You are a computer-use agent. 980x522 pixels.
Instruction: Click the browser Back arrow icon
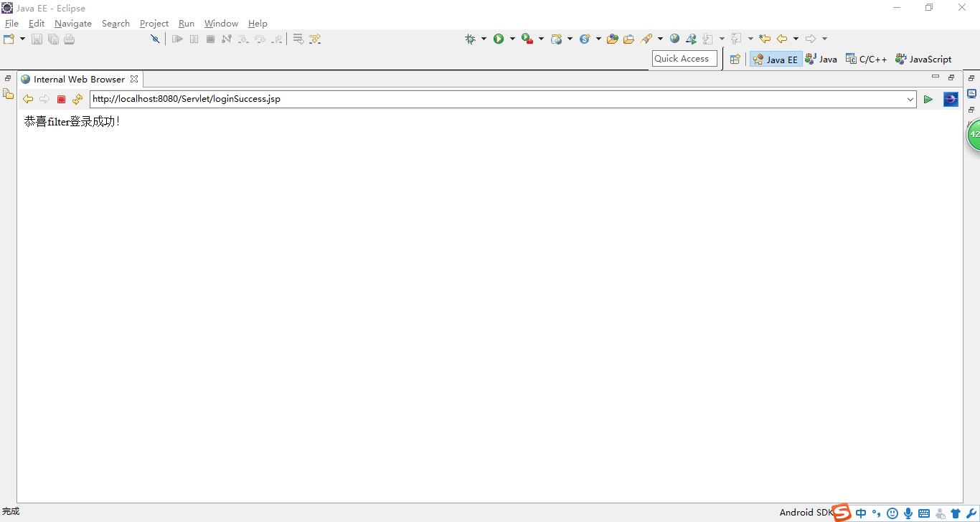(x=28, y=99)
